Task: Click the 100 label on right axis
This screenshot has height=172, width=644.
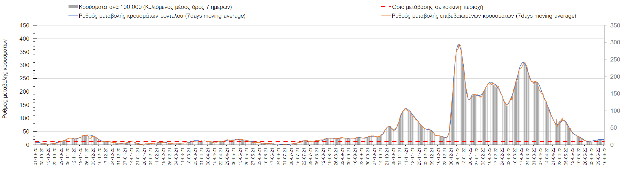Action: tap(615, 111)
